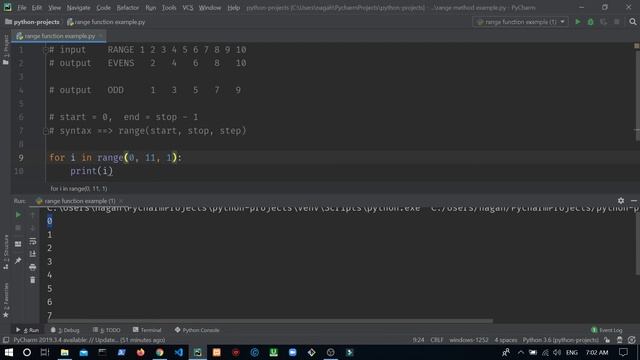Click the print(i) statement on line 10
This screenshot has height=360, width=640.
pos(91,171)
